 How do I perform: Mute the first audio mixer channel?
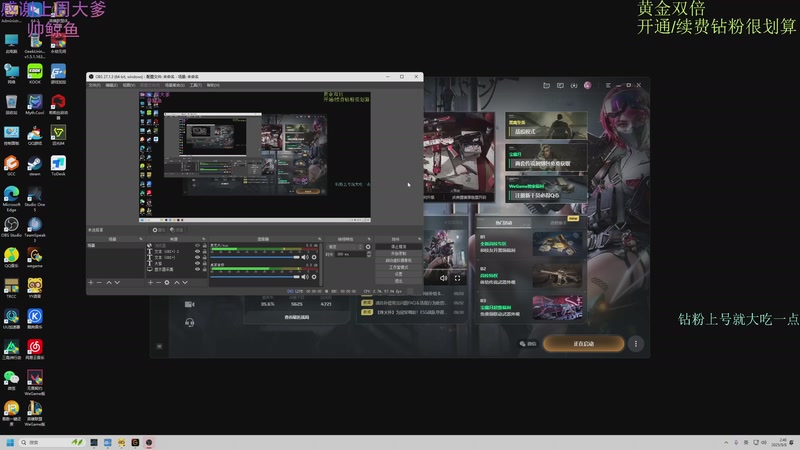[305, 257]
